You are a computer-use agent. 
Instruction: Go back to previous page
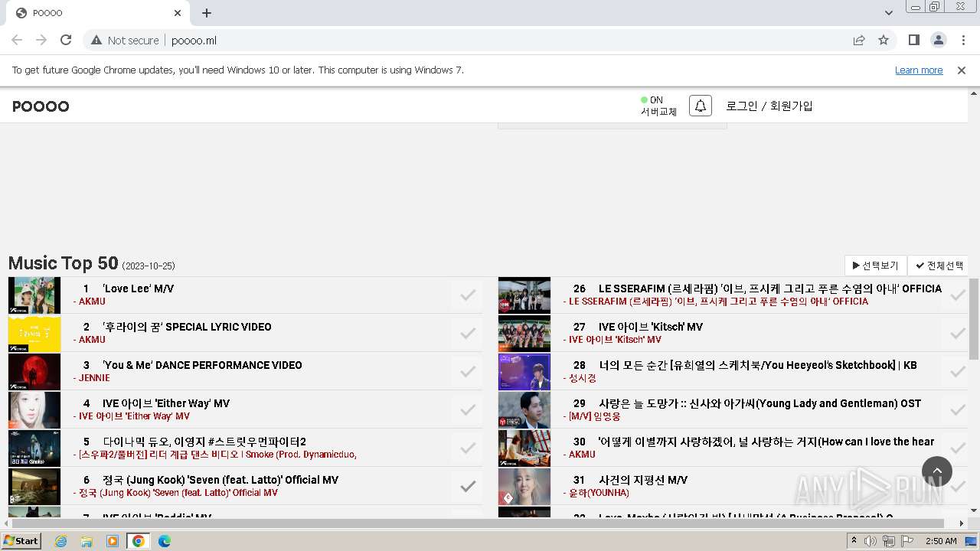[17, 40]
